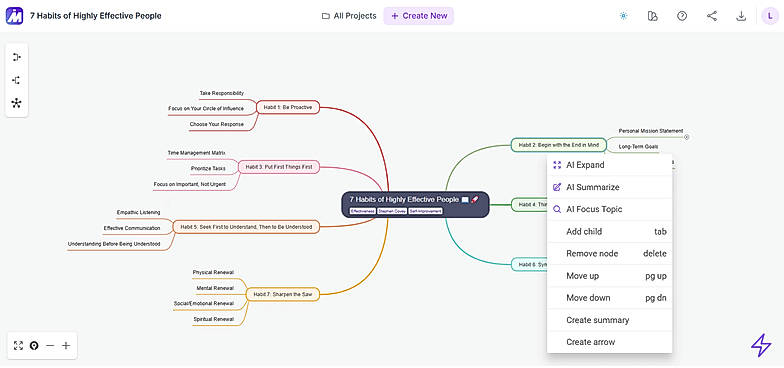Screen dimensions: 784x368
Task: Click Focus on Important, Not Urgent node
Action: (190, 184)
